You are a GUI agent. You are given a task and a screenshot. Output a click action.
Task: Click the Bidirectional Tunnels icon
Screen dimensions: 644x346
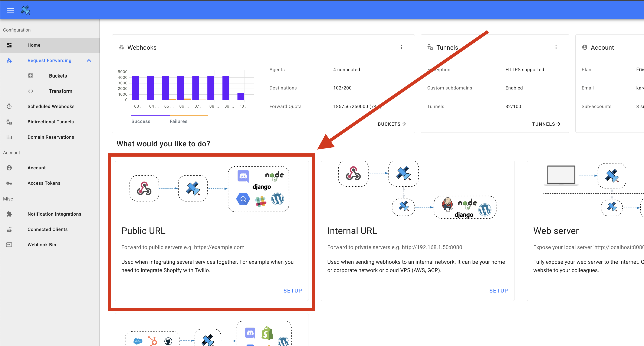click(x=9, y=122)
